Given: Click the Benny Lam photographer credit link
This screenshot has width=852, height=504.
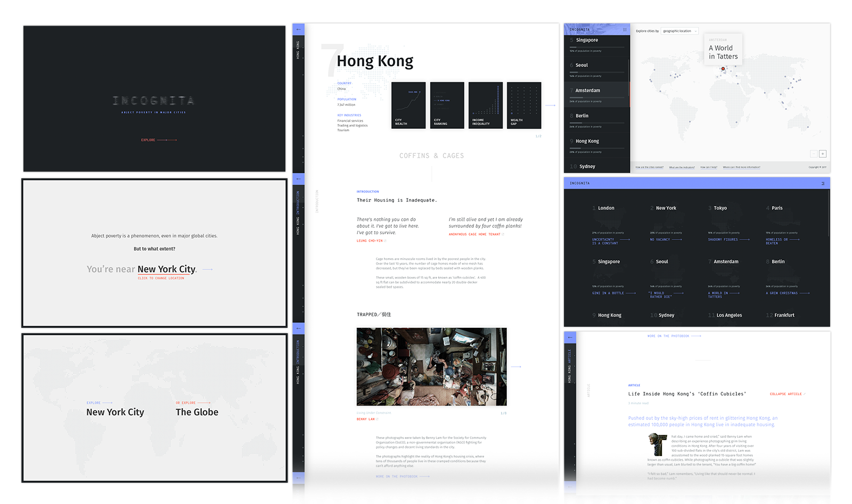Looking at the screenshot, I should tap(367, 419).
